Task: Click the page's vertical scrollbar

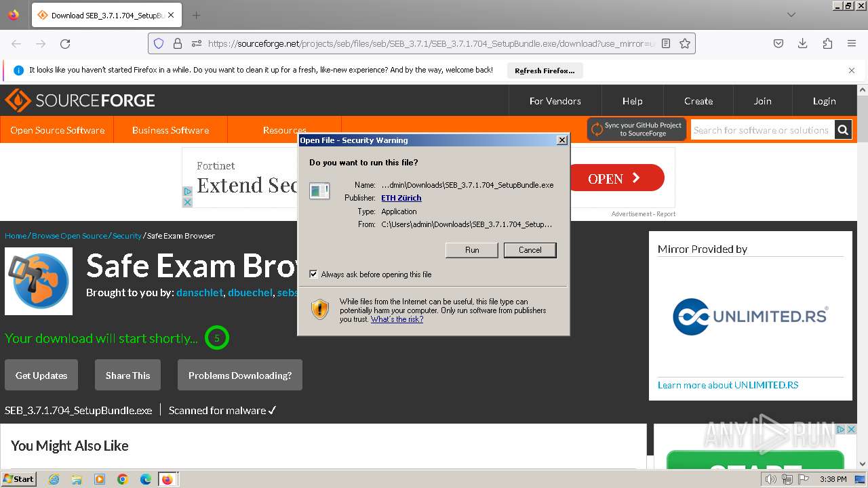Action: pos(863,277)
